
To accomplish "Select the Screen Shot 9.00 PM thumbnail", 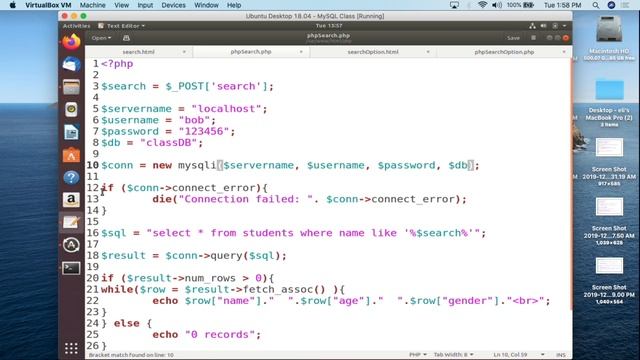I will tap(609, 266).
